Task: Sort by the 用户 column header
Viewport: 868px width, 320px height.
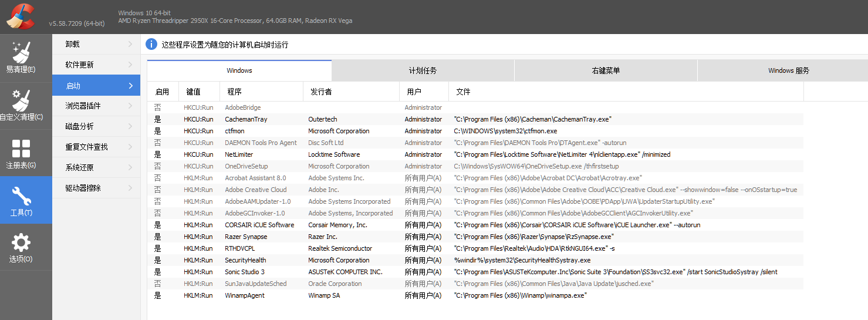Action: (424, 92)
